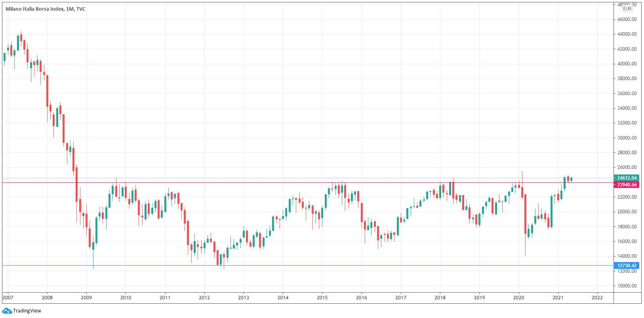Click the 18000.00 price axis label
Screen dimensions: 644x318
[x=627, y=227]
